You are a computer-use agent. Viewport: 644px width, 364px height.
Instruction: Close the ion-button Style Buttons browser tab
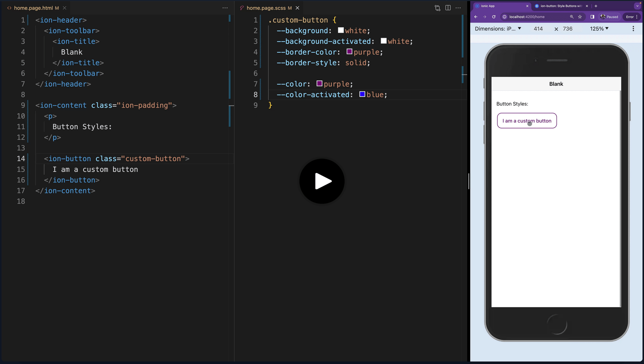point(587,6)
